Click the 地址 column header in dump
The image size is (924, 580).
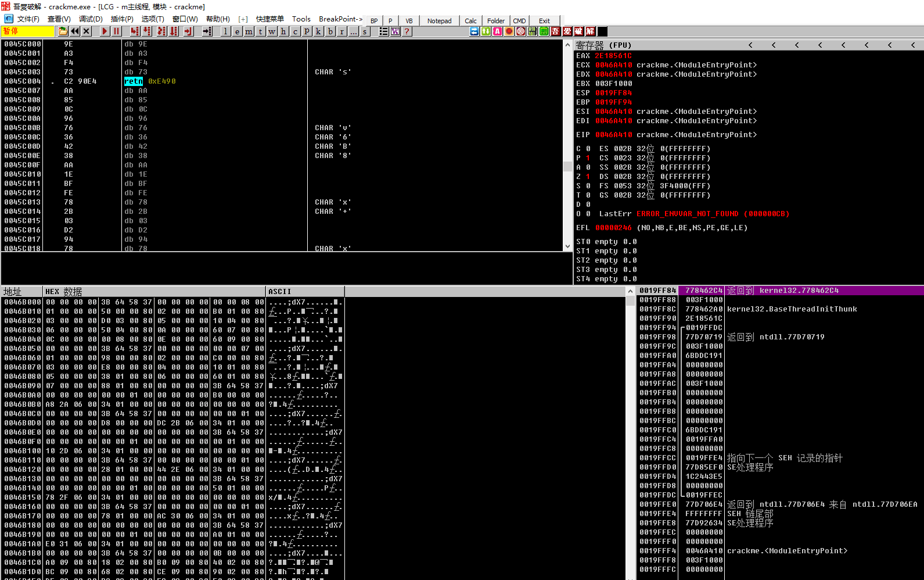click(x=22, y=291)
